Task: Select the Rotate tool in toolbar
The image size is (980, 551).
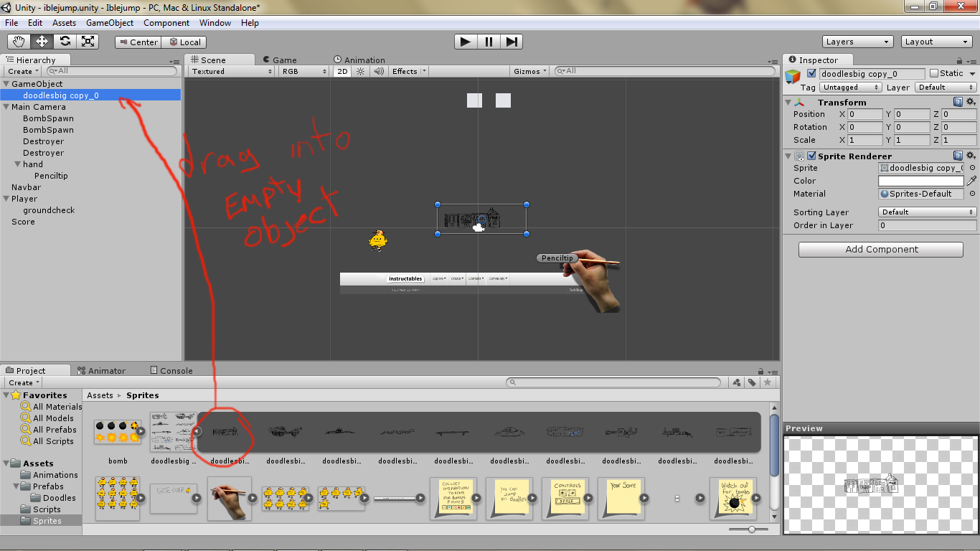Action: click(65, 42)
